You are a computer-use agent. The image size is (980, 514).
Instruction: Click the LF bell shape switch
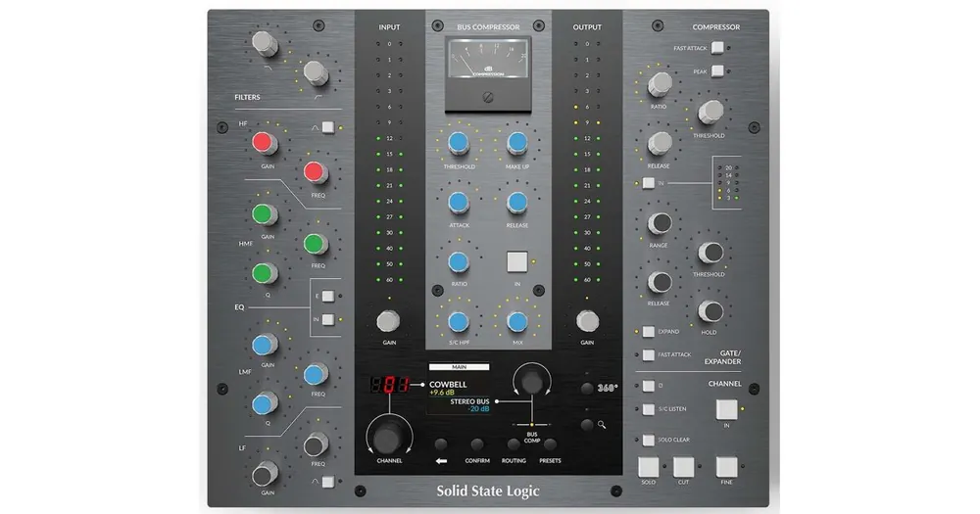click(x=328, y=482)
